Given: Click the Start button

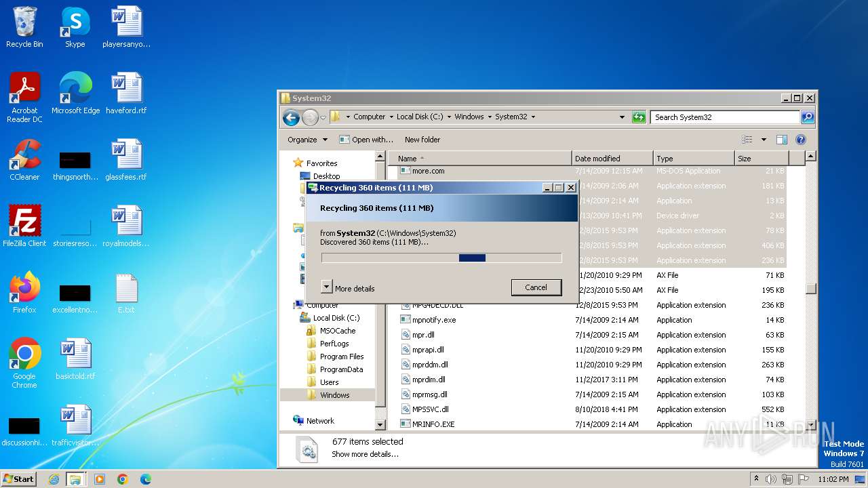Looking at the screenshot, I should click(19, 479).
